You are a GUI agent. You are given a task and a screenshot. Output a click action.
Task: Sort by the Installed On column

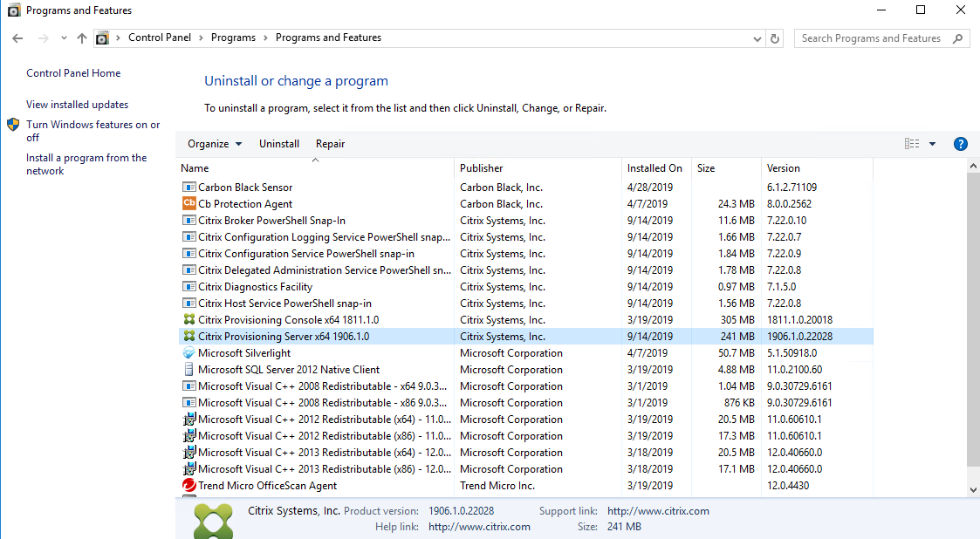[657, 168]
